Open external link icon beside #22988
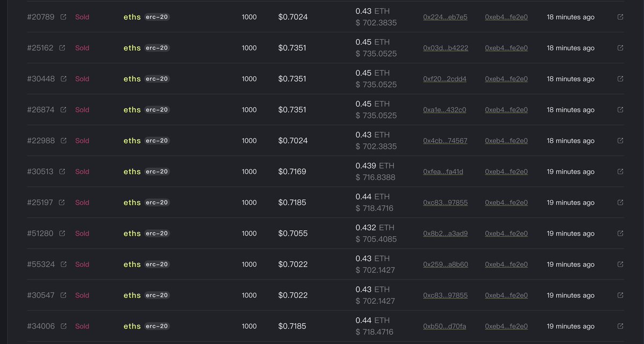This screenshot has width=644, height=344. click(63, 141)
